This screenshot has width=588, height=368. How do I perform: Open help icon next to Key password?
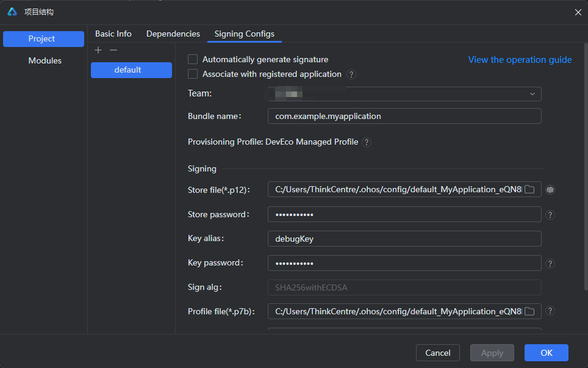coord(550,264)
